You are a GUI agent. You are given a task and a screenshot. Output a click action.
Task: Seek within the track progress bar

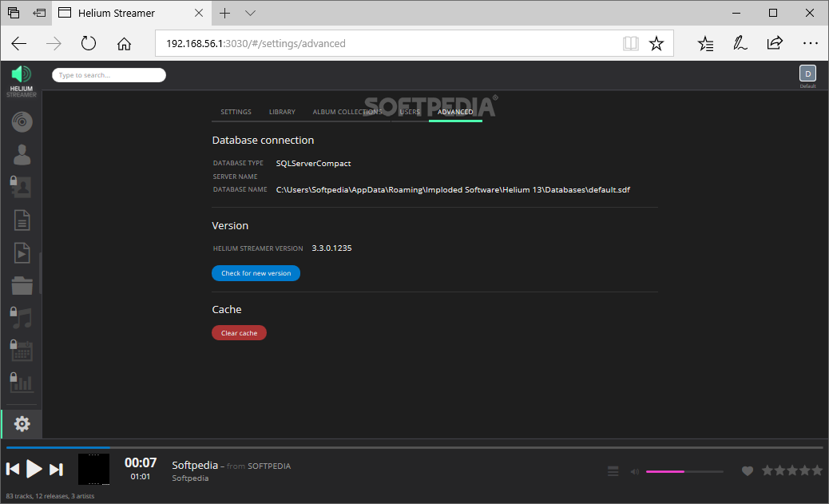[414, 447]
